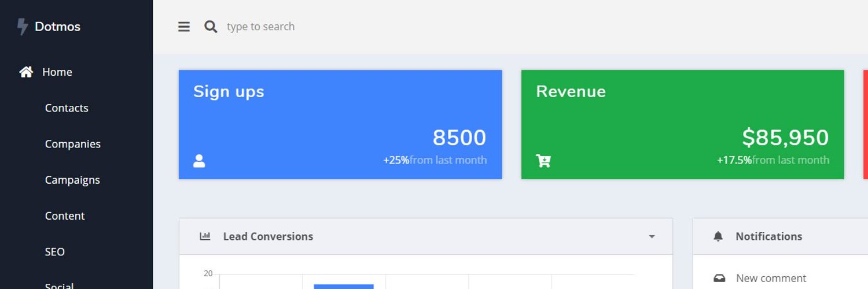
Task: Go to Campaigns in the sidebar
Action: coord(72,180)
